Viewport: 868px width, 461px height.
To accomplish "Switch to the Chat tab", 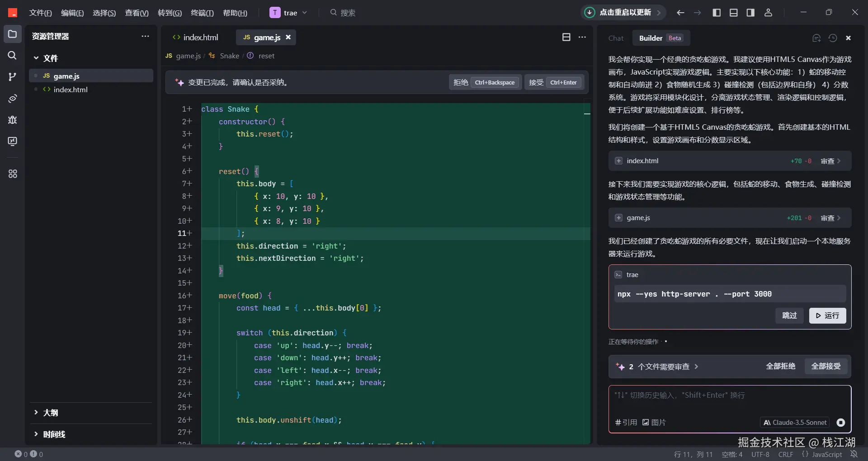I will [616, 38].
